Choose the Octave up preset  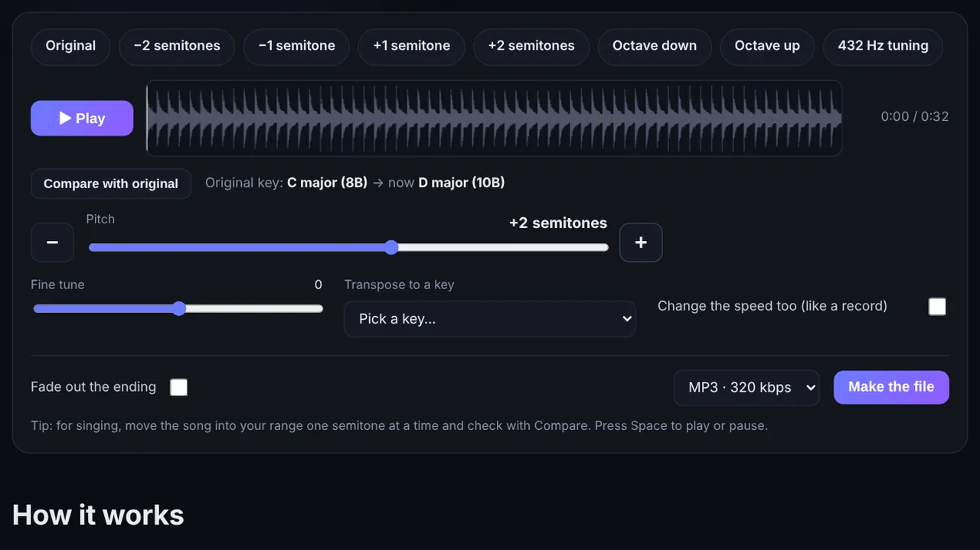[767, 46]
